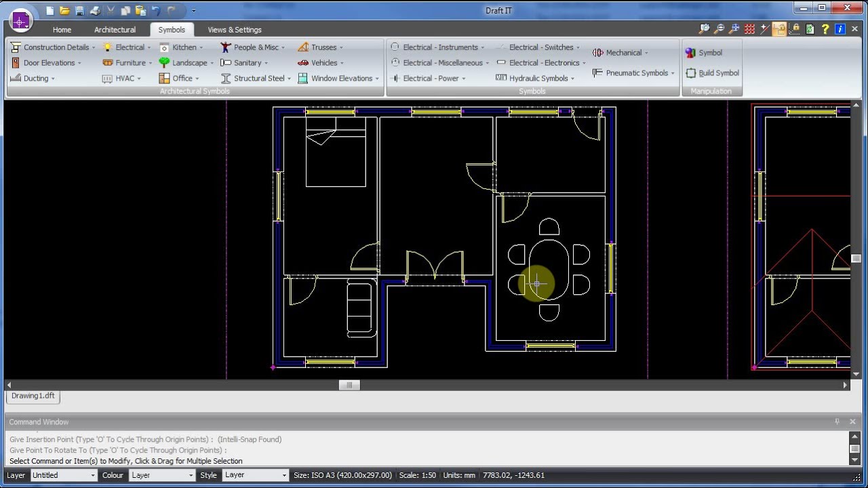
Task: Open the Save icon in quick access bar
Action: point(80,10)
